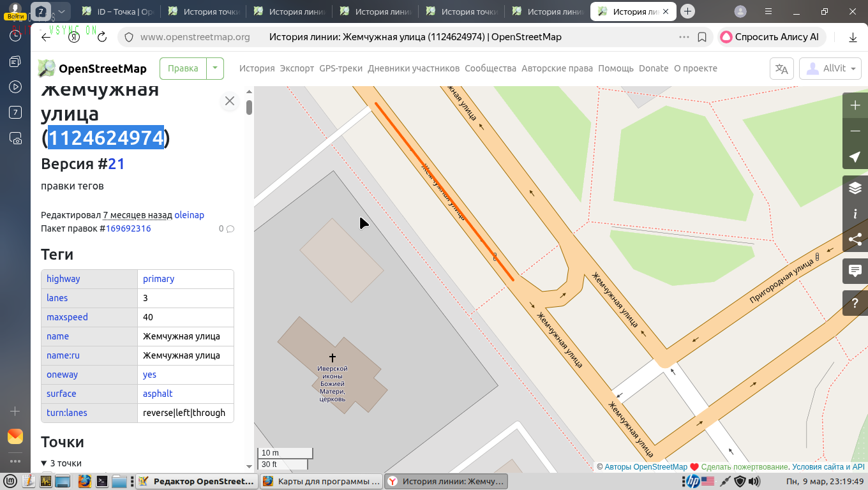868x490 pixels.
Task: Close the way history sidebar
Action: [230, 101]
